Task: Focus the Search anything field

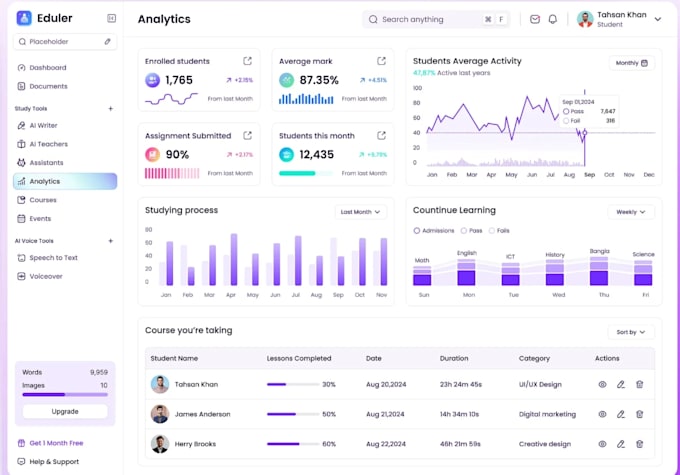Action: (x=436, y=19)
